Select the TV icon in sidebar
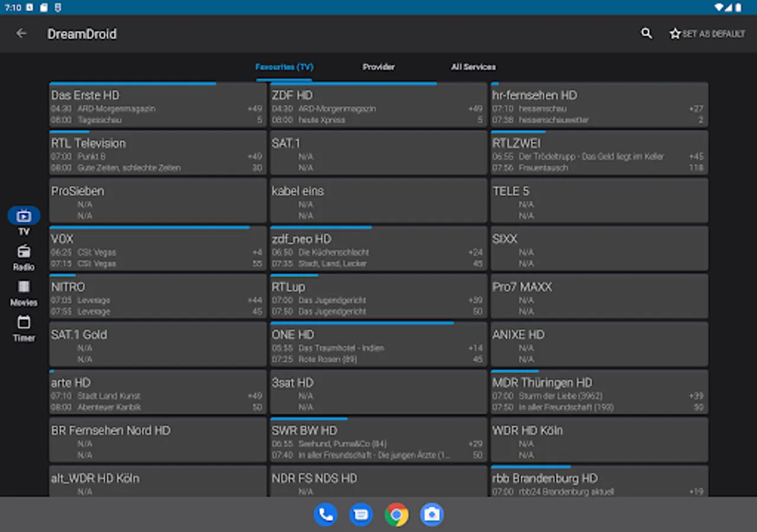The image size is (757, 532). coord(24,216)
